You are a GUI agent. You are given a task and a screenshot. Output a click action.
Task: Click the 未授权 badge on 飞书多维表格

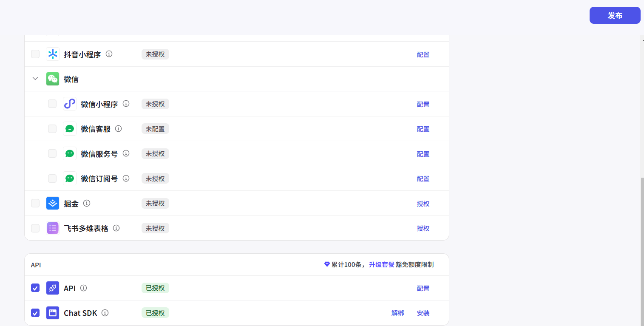(155, 228)
